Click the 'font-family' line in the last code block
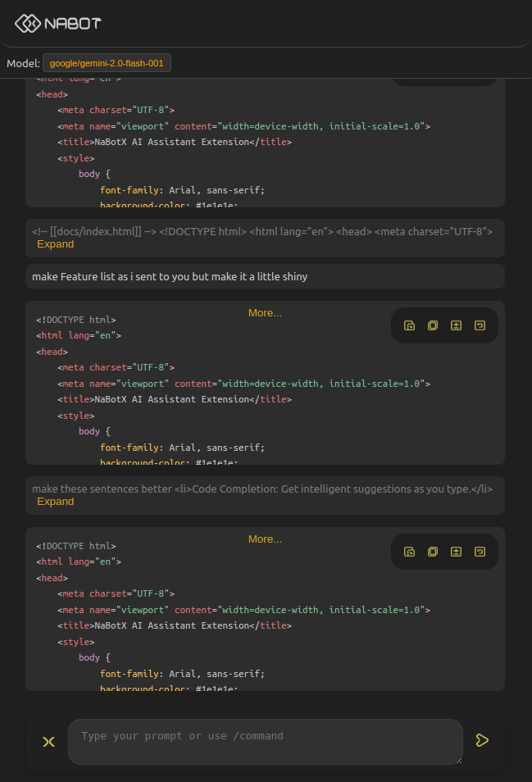532x782 pixels. tap(182, 674)
